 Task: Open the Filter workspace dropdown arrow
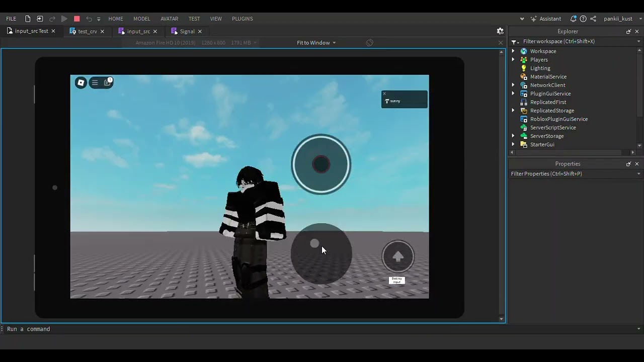pyautogui.click(x=639, y=41)
